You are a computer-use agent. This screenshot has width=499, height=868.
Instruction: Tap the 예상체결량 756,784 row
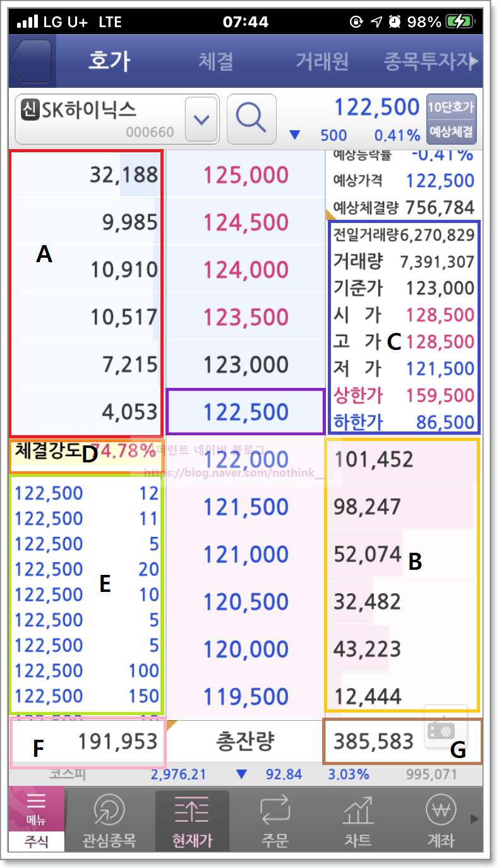(x=404, y=207)
